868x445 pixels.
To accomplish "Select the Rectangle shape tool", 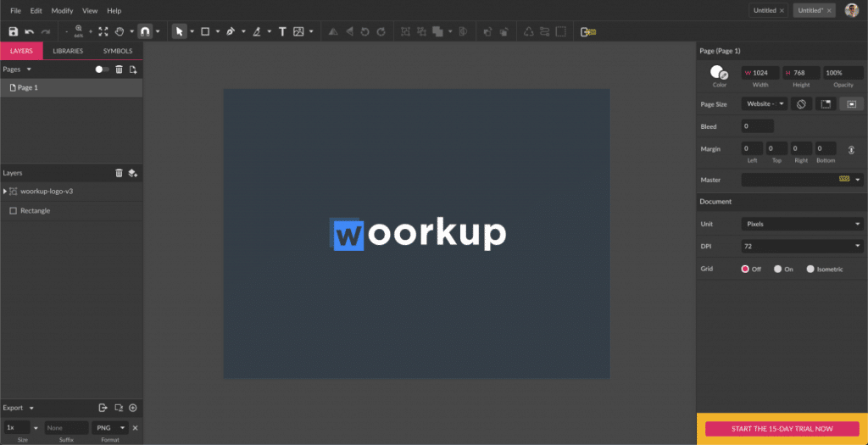I will click(x=205, y=31).
